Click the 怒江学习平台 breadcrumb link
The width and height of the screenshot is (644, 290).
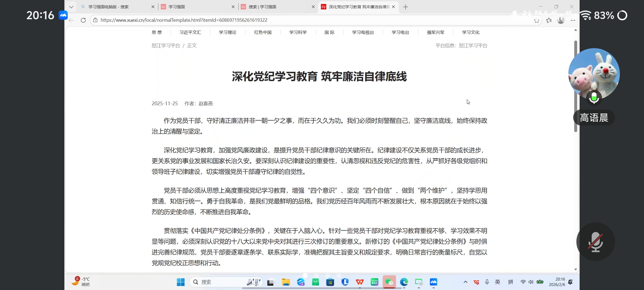(x=166, y=46)
